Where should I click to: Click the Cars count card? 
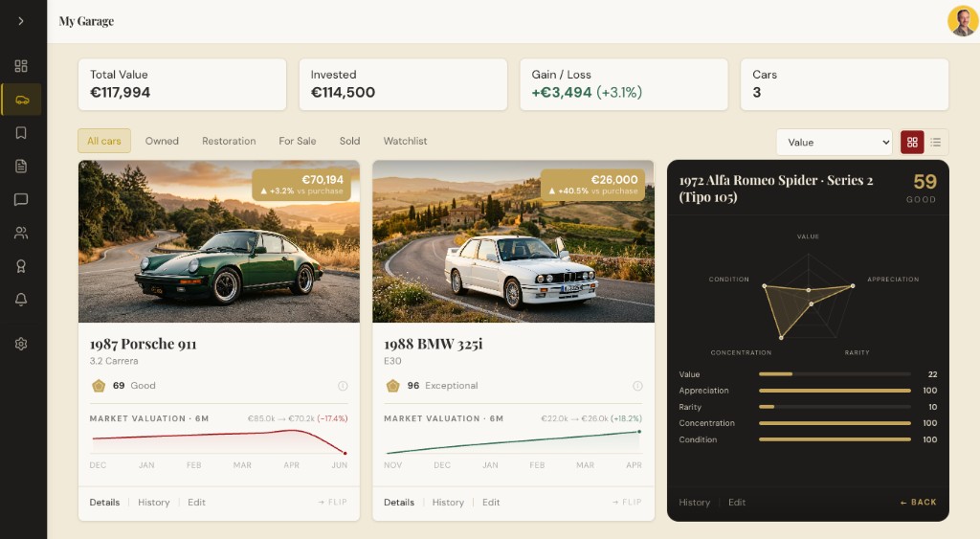tap(844, 84)
